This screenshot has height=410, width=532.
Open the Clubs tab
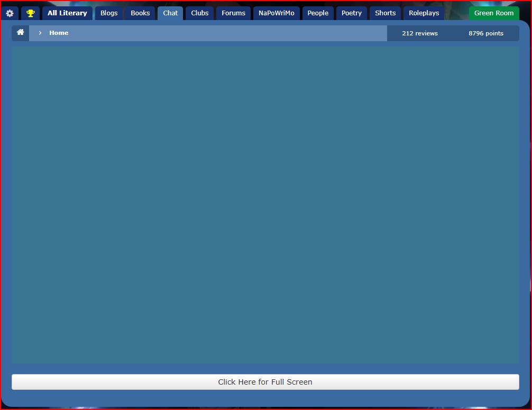click(x=200, y=13)
